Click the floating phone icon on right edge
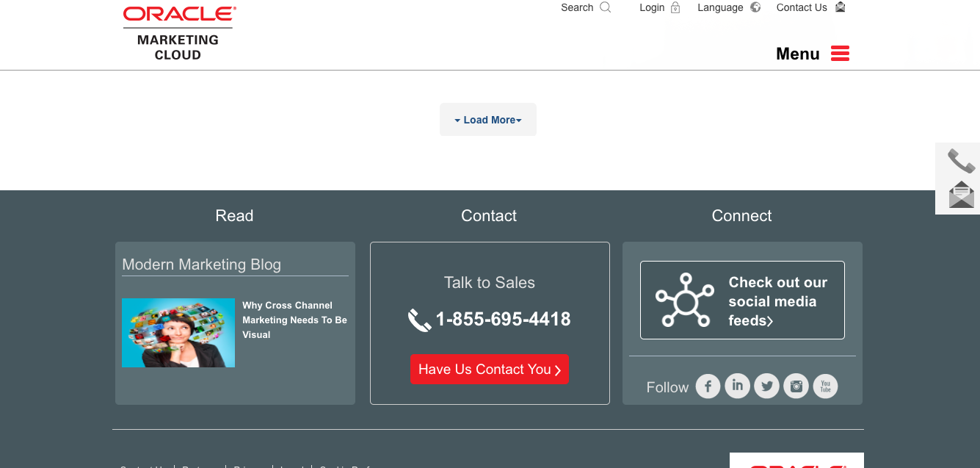This screenshot has width=980, height=468. coord(961,161)
